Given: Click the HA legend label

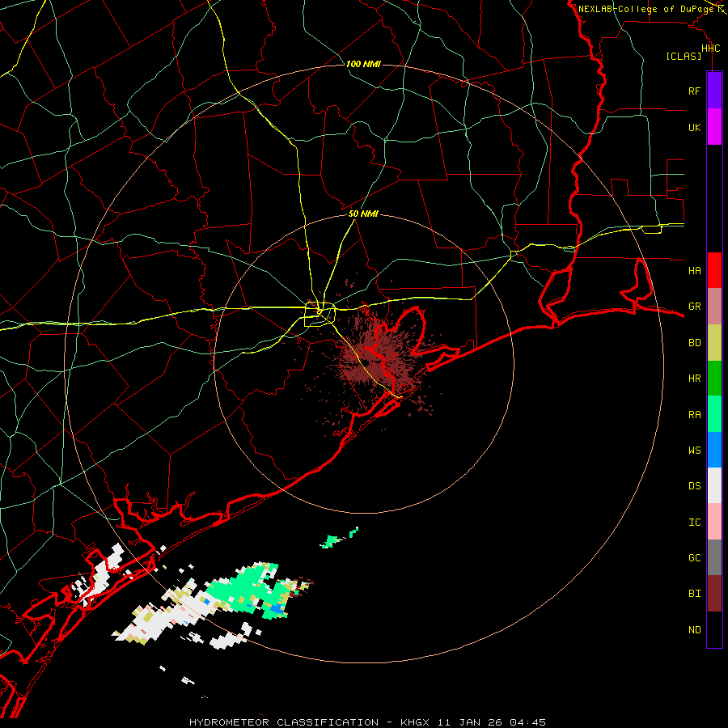Looking at the screenshot, I should tap(695, 270).
